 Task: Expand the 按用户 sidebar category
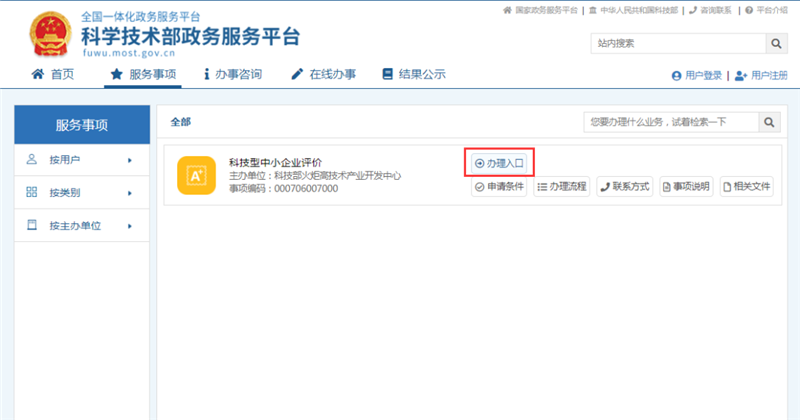tap(82, 160)
